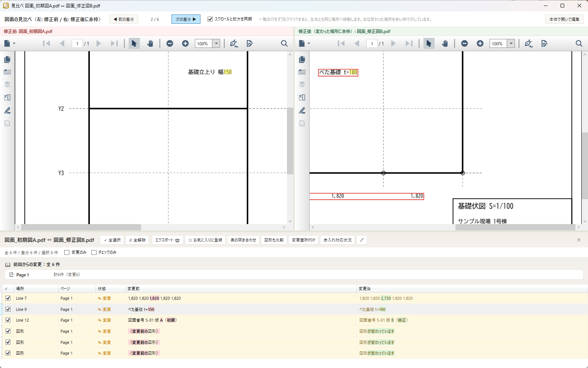Open search in the right viewer

tap(579, 43)
